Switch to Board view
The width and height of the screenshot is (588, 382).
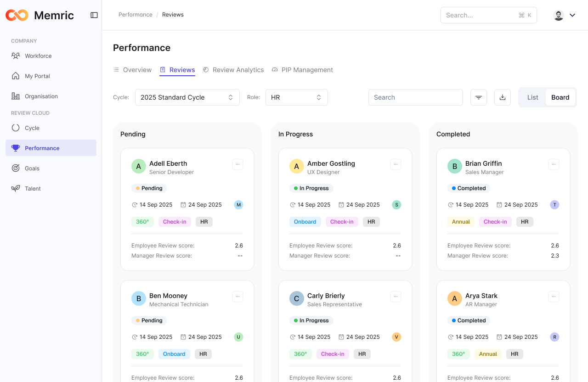pyautogui.click(x=560, y=97)
